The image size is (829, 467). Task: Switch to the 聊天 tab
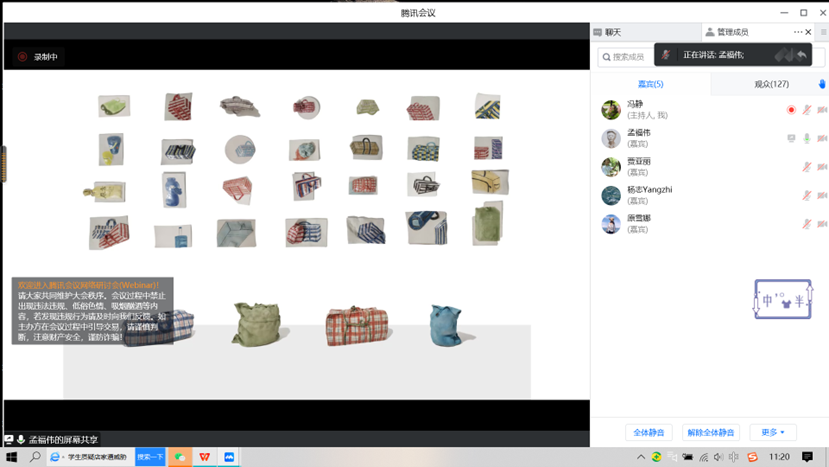[612, 32]
